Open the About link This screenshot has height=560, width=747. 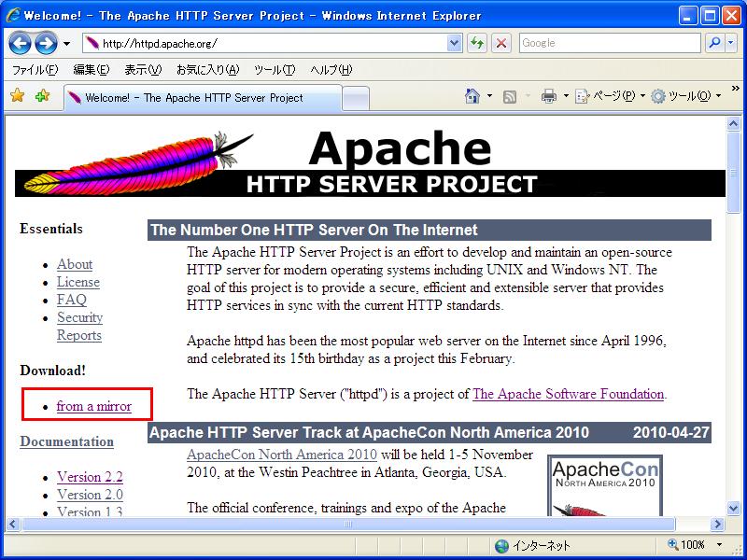click(75, 264)
